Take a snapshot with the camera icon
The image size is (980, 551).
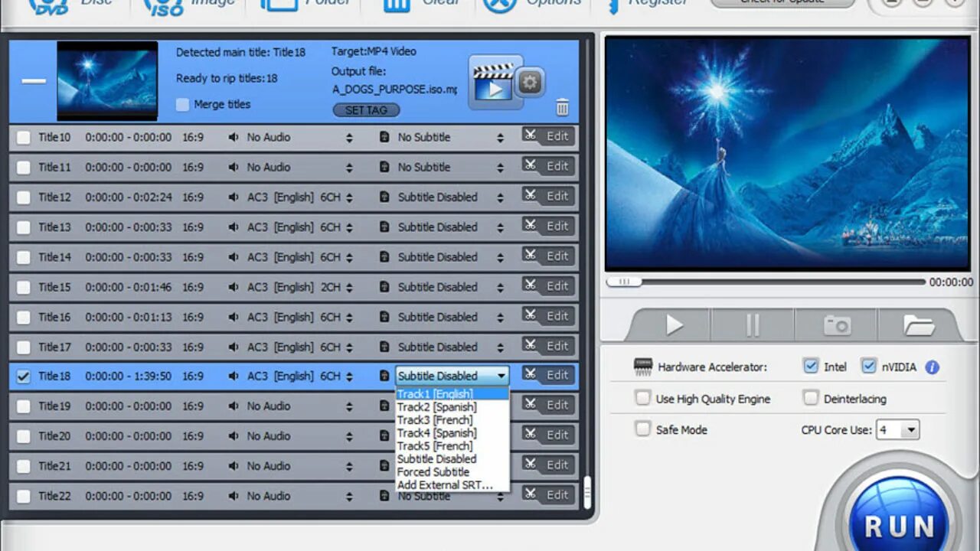point(837,325)
